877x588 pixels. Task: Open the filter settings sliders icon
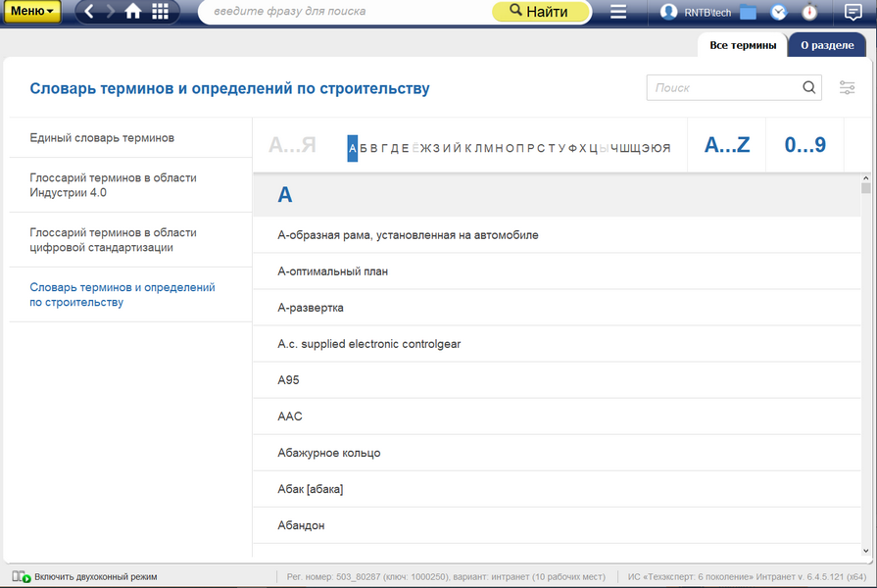point(848,88)
